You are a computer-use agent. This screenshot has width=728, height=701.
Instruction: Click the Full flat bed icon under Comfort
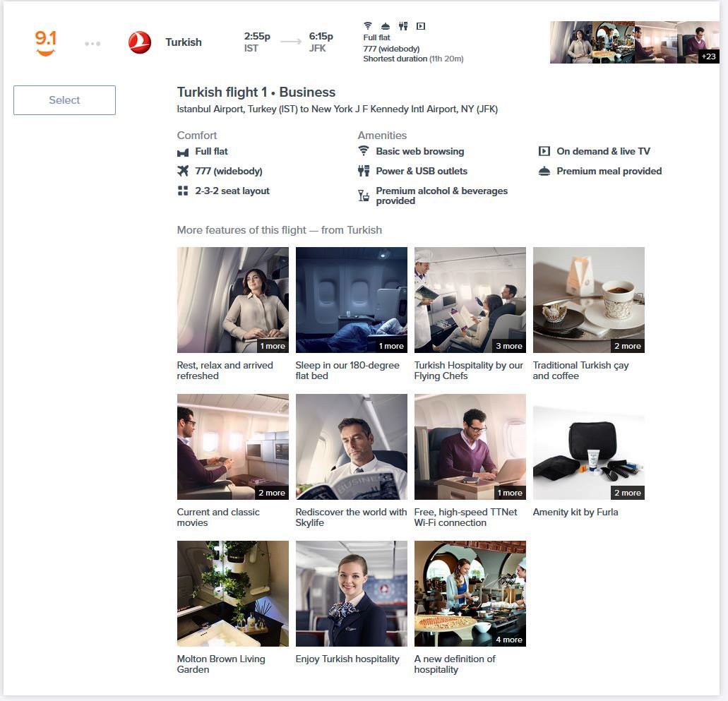(x=183, y=152)
